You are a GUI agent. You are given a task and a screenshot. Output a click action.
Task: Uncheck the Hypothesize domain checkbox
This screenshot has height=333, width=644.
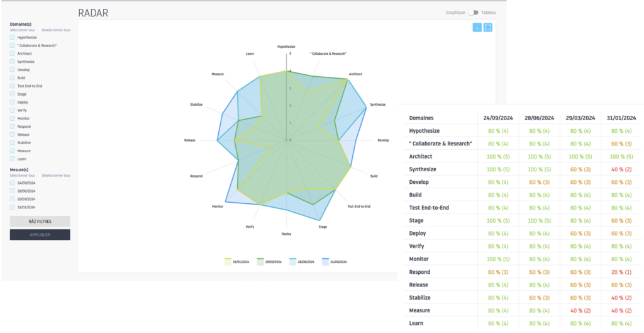[13, 38]
